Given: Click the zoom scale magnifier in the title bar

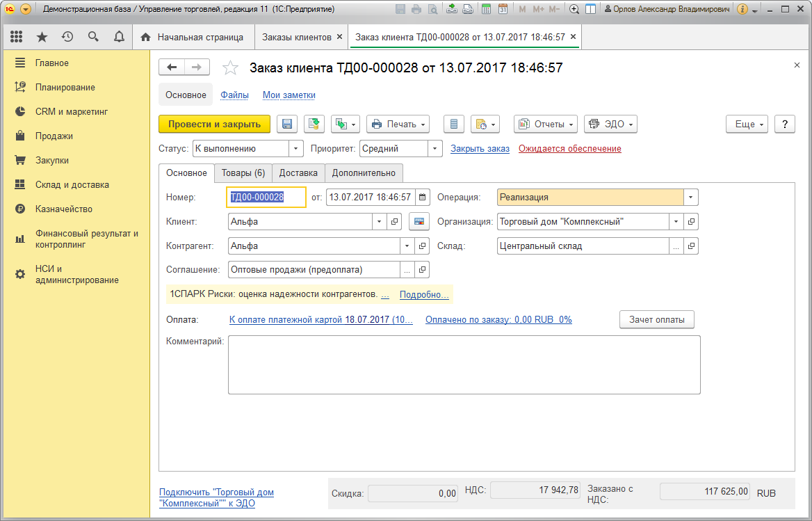Looking at the screenshot, I should point(574,9).
